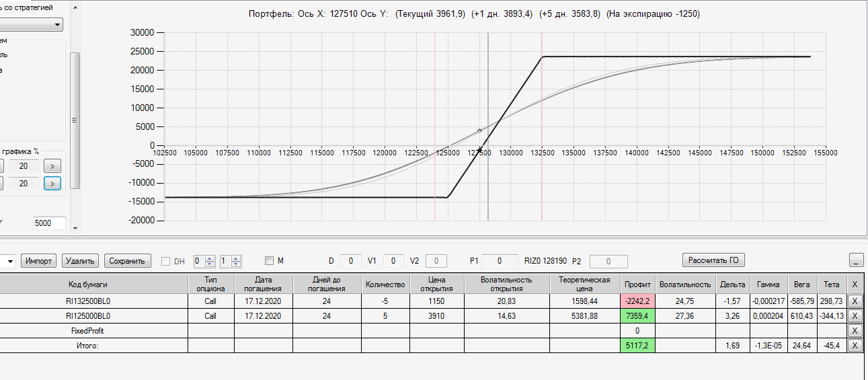The width and height of the screenshot is (868, 380).
Task: Click the Удалить button
Action: pos(81,260)
